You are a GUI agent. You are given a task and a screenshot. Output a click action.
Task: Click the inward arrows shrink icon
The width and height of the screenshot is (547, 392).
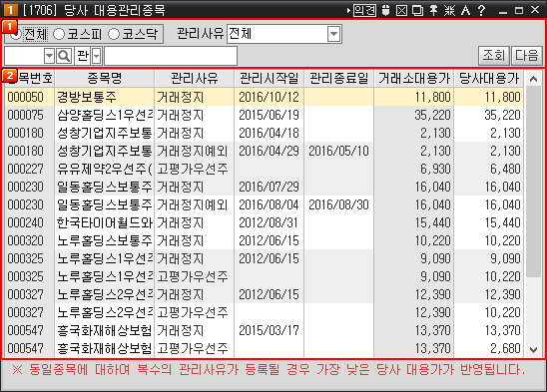449,10
